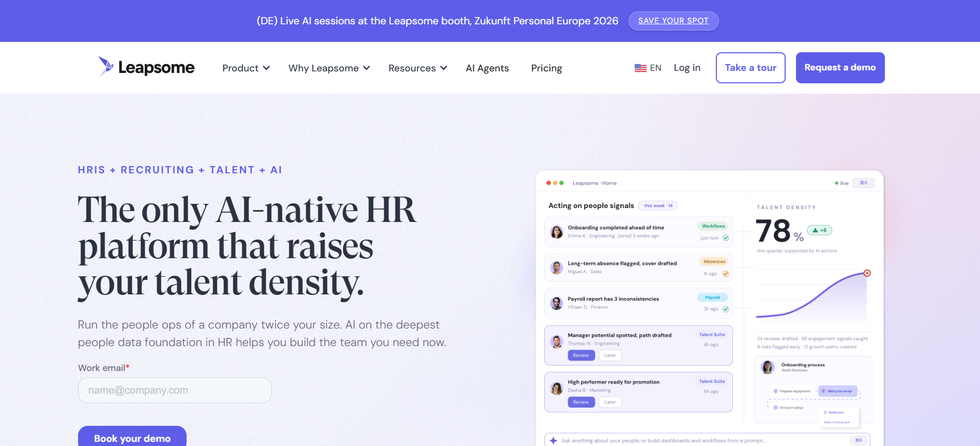
Task: Click the Log in link
Action: click(687, 68)
